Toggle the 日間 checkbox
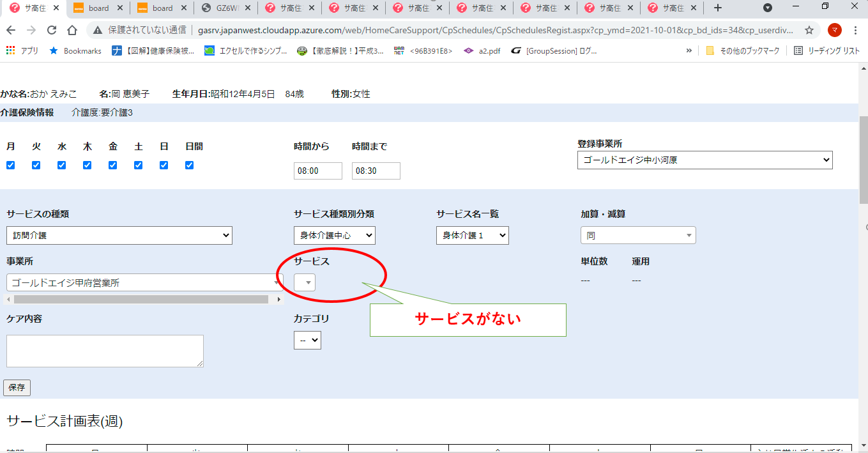This screenshot has height=453, width=868. [189, 165]
